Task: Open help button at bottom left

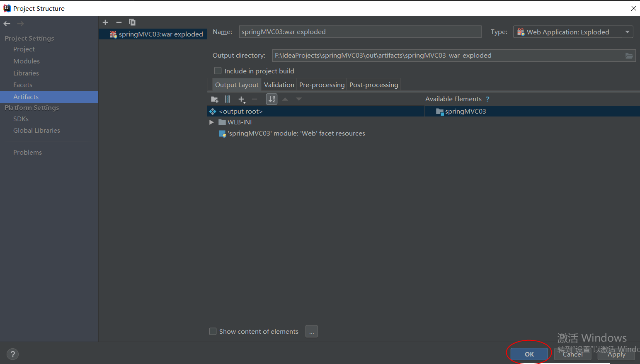Action: (x=13, y=354)
